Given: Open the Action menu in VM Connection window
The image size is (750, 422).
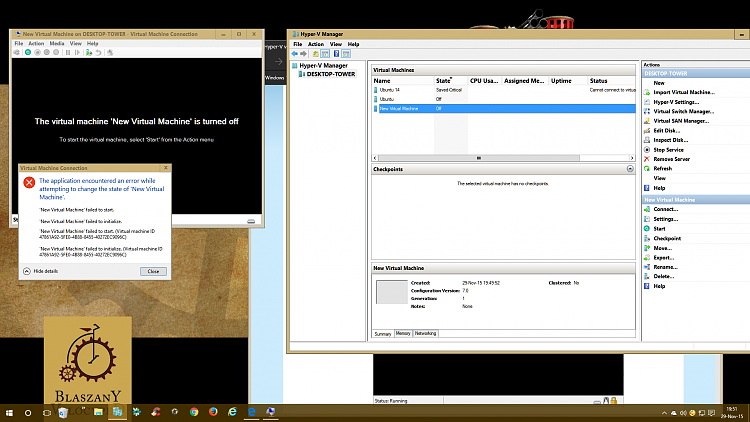Looking at the screenshot, I should (x=36, y=44).
